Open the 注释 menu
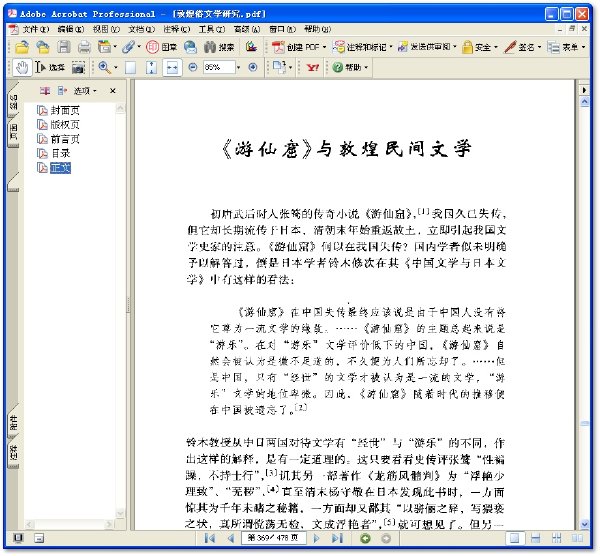Viewport: 600px width, 556px height. (176, 29)
